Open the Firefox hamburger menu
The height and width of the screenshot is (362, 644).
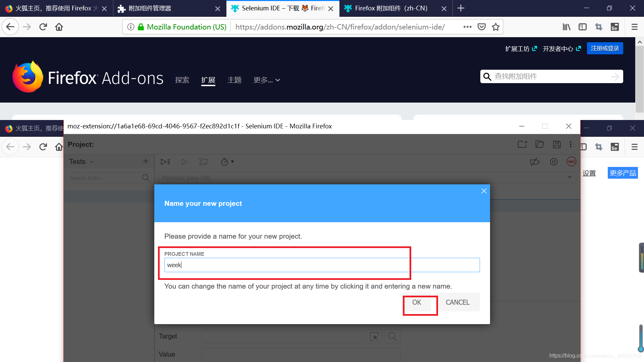tap(635, 27)
